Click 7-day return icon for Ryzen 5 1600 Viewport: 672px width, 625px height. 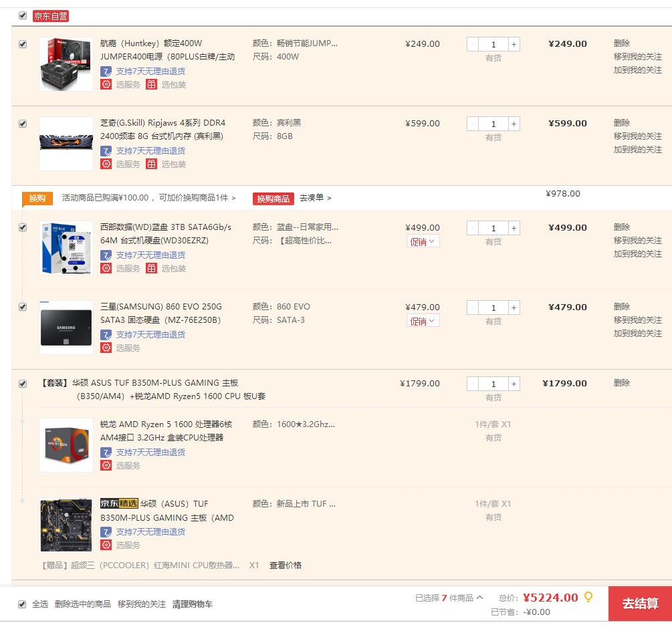[x=106, y=452]
